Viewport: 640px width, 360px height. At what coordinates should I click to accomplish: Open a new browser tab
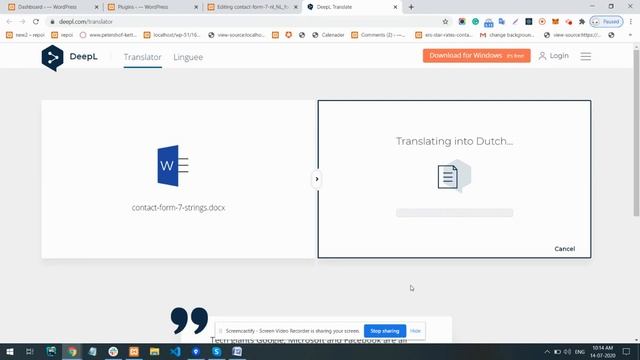point(411,7)
